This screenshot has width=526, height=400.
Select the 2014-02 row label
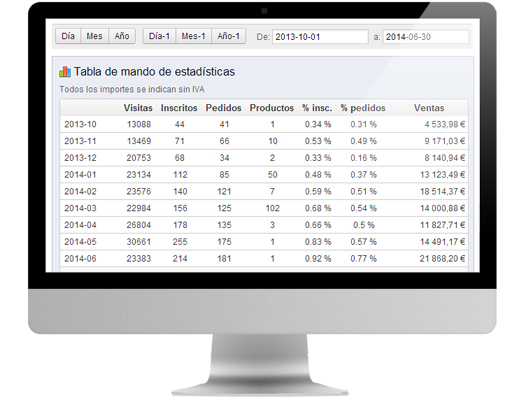[80, 191]
